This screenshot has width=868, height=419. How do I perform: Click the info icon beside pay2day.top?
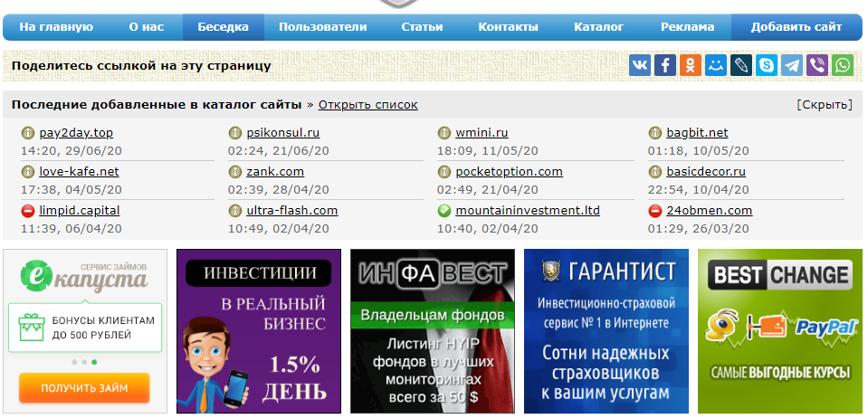click(x=27, y=133)
